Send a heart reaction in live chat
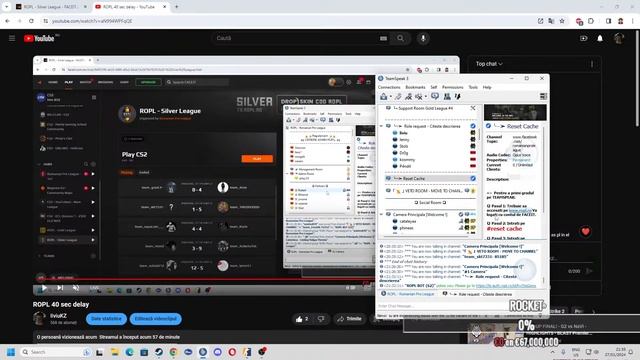 coord(586,231)
